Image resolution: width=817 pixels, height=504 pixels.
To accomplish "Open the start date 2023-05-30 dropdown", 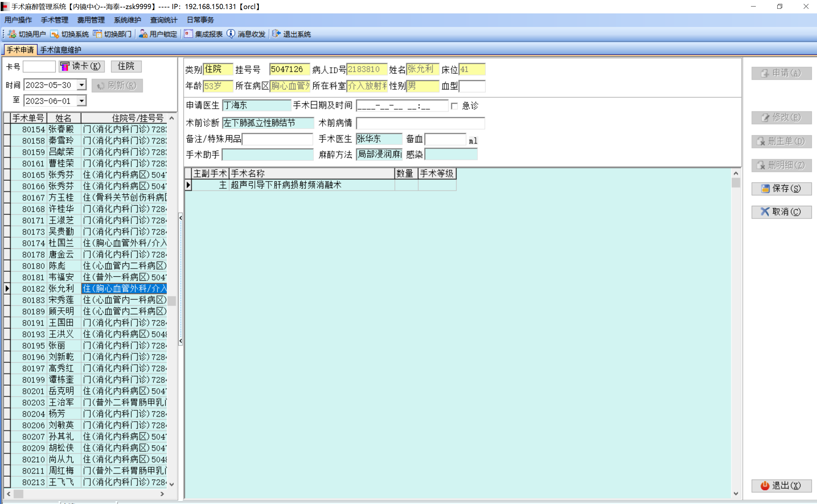I will click(x=82, y=85).
